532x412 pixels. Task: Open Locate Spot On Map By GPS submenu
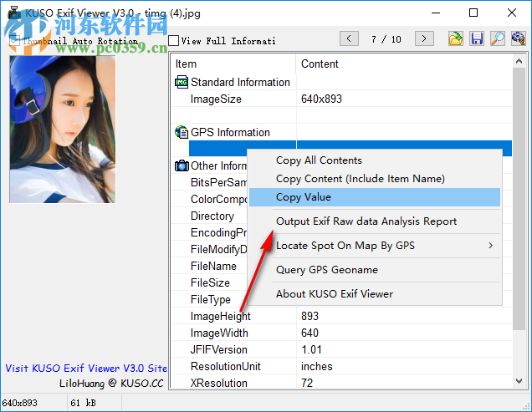(375, 246)
